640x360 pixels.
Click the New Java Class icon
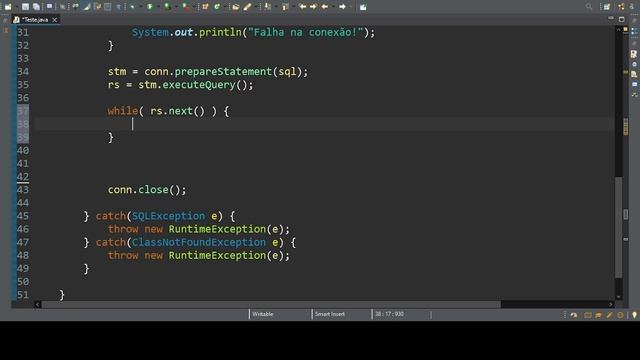pos(217,7)
